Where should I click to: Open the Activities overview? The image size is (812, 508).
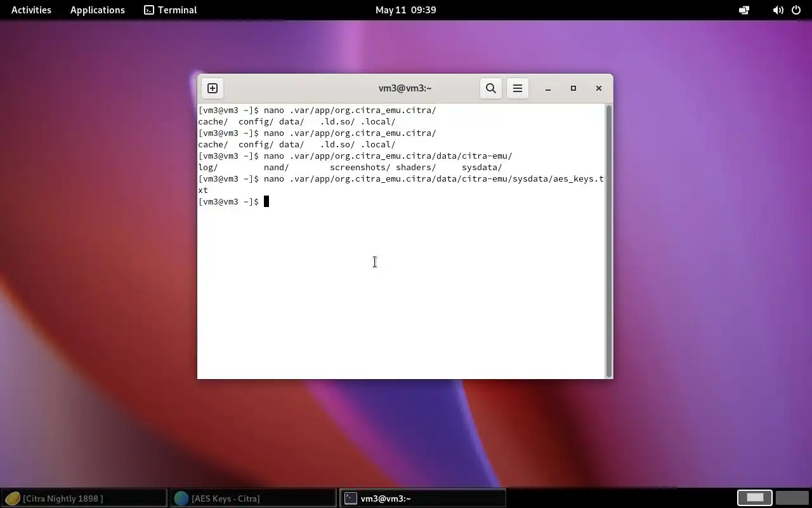pyautogui.click(x=31, y=10)
